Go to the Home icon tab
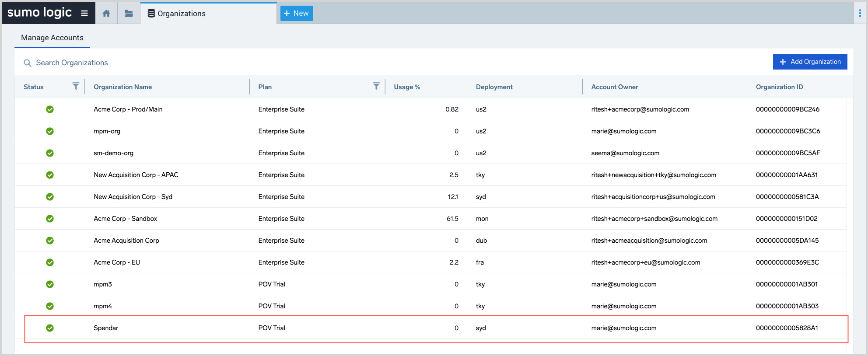This screenshot has width=868, height=356. 106,13
